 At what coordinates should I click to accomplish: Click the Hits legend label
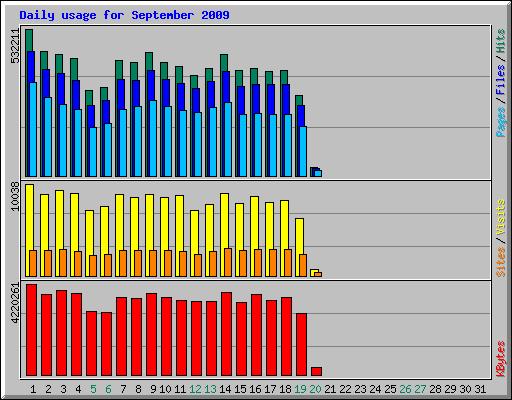[501, 41]
